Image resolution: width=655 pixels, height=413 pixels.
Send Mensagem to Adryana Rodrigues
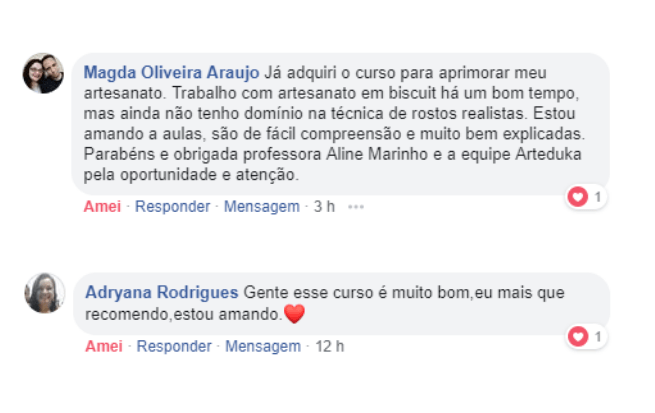click(x=262, y=347)
